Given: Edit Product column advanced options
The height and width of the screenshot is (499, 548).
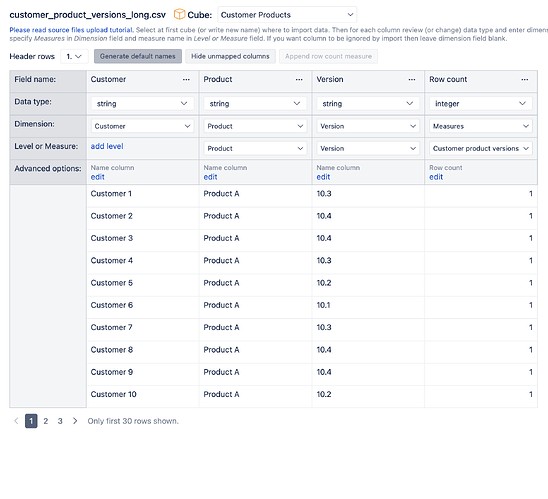Looking at the screenshot, I should 210,177.
